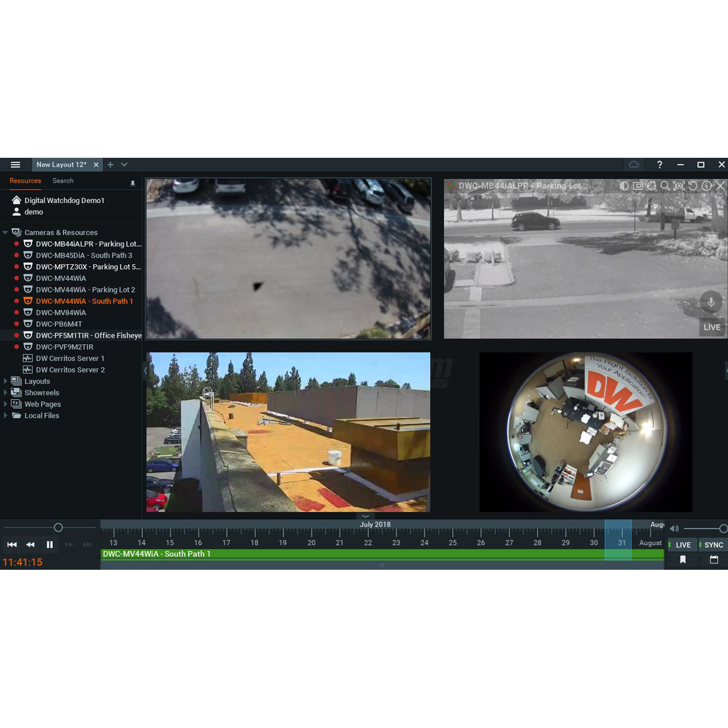Collapse the Cameras & Resources tree
This screenshot has height=728, width=728.
click(x=5, y=232)
